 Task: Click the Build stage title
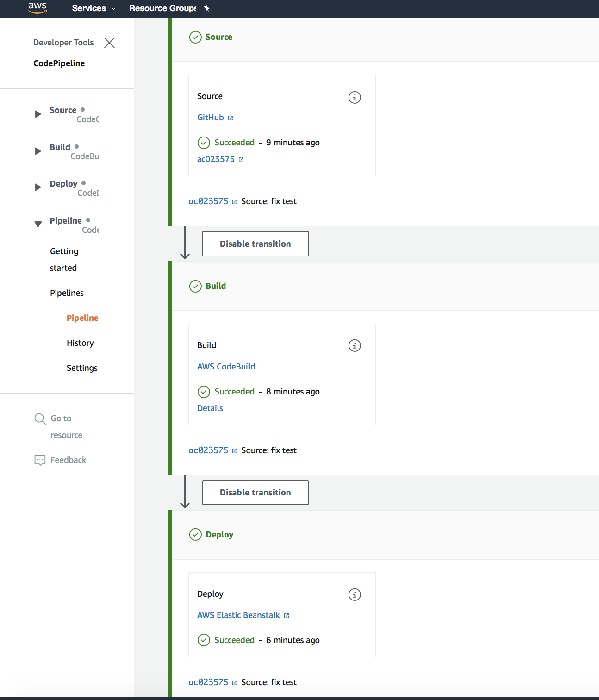tap(216, 286)
